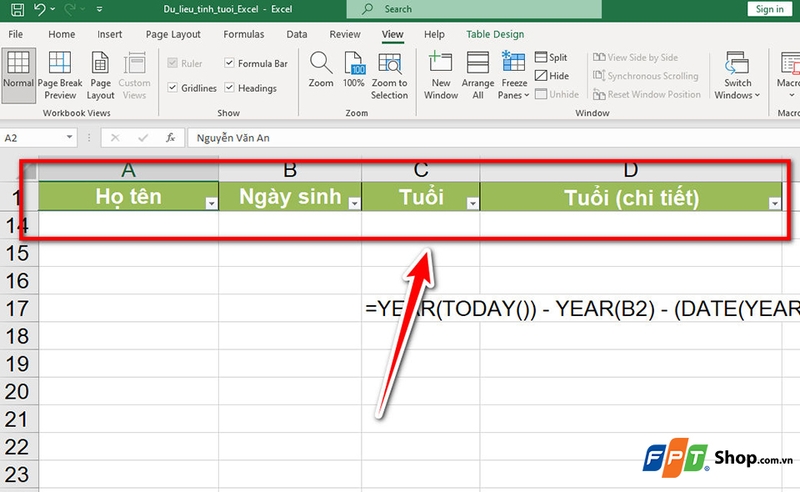Click Reset Window Position
This screenshot has height=492, width=800.
coord(646,94)
